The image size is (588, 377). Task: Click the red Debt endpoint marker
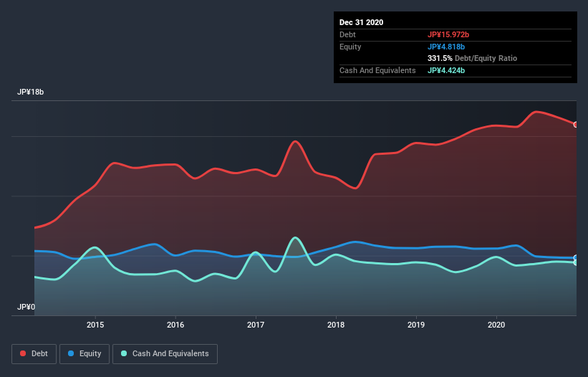576,125
